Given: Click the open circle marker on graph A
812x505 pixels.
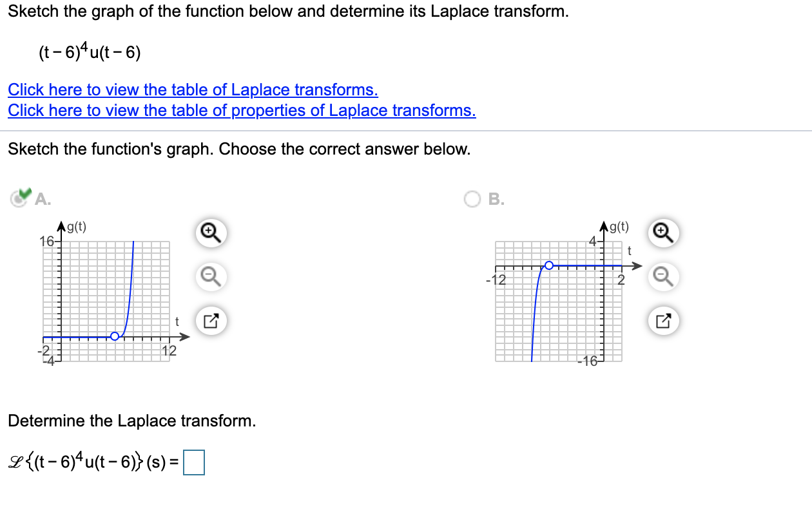Looking at the screenshot, I should 115,336.
